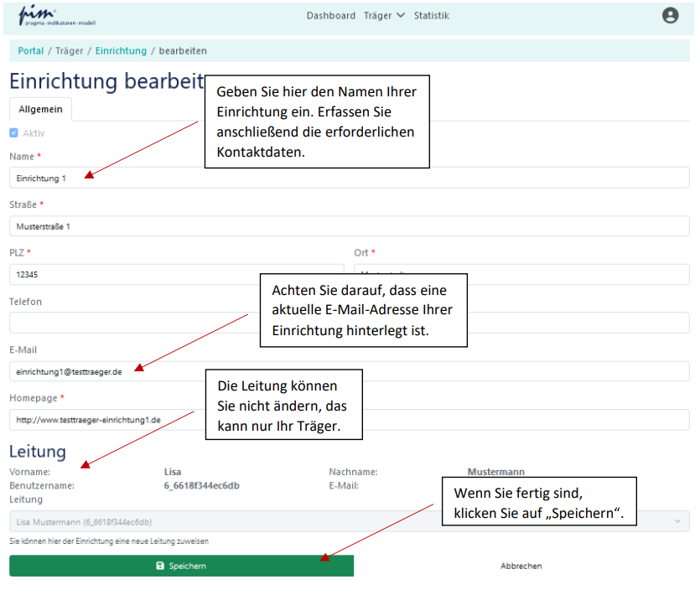
Task: Open Statistik in the top menu
Action: (431, 16)
